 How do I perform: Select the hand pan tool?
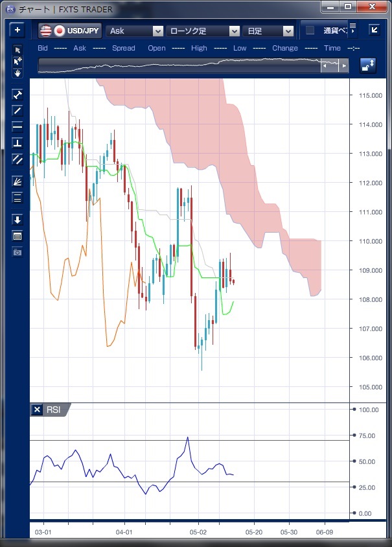(17, 73)
